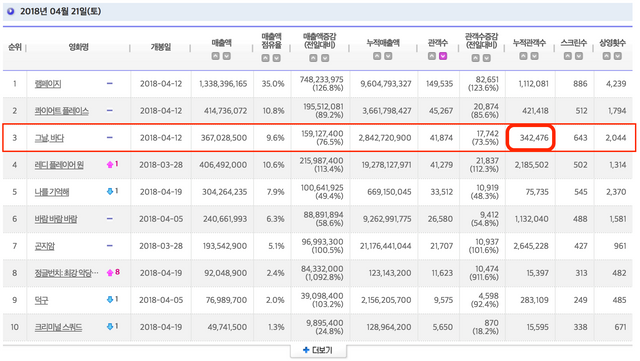Select cumulative audience 1,132,040
This screenshot has height=361, width=640.
(x=531, y=219)
